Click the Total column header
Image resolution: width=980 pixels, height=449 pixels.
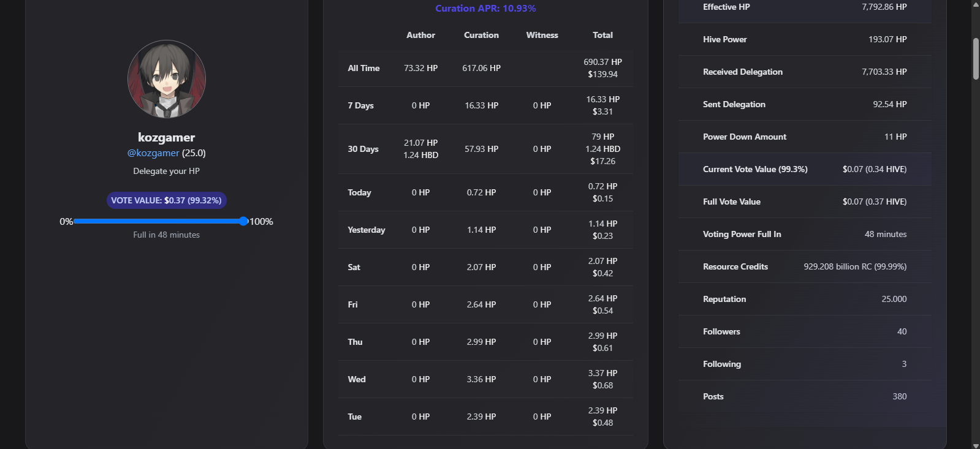(x=602, y=35)
